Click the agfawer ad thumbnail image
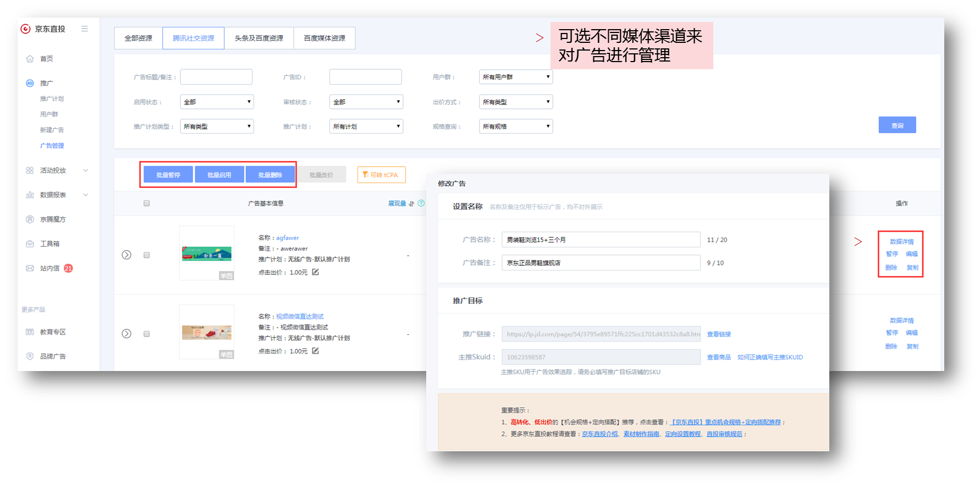 [x=207, y=253]
